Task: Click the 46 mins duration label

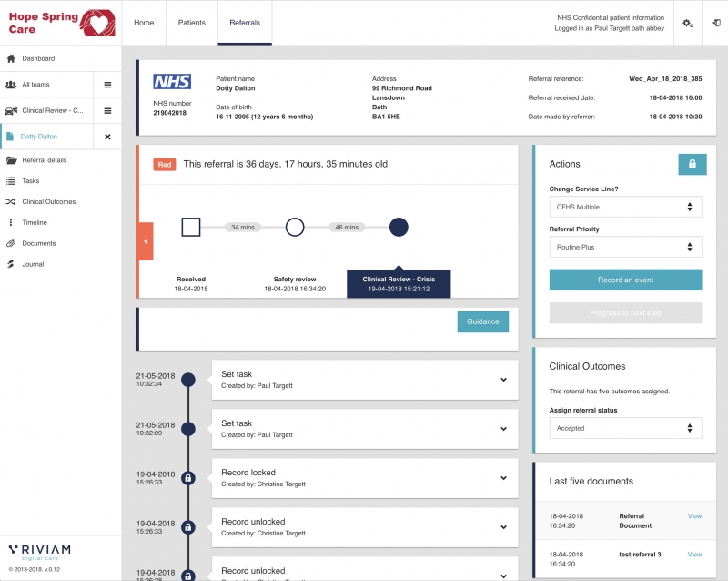Action: [347, 228]
